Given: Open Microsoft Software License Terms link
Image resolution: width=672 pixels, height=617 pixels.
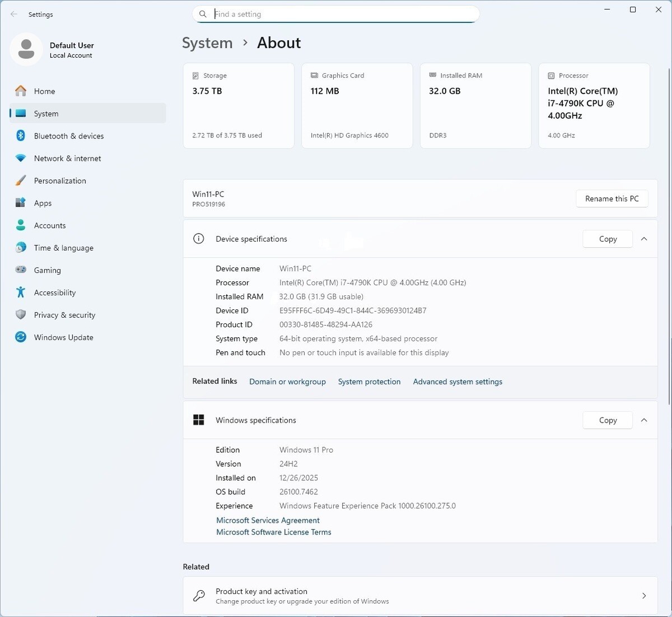Looking at the screenshot, I should coord(274,532).
